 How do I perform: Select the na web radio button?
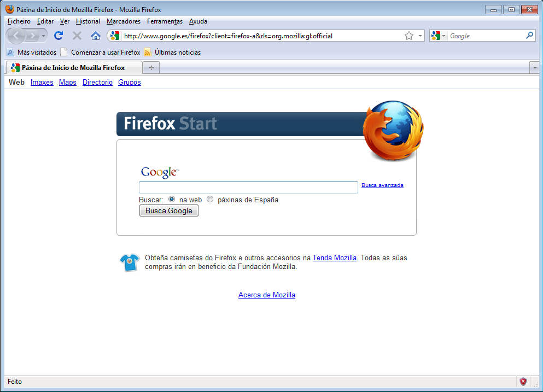point(171,199)
